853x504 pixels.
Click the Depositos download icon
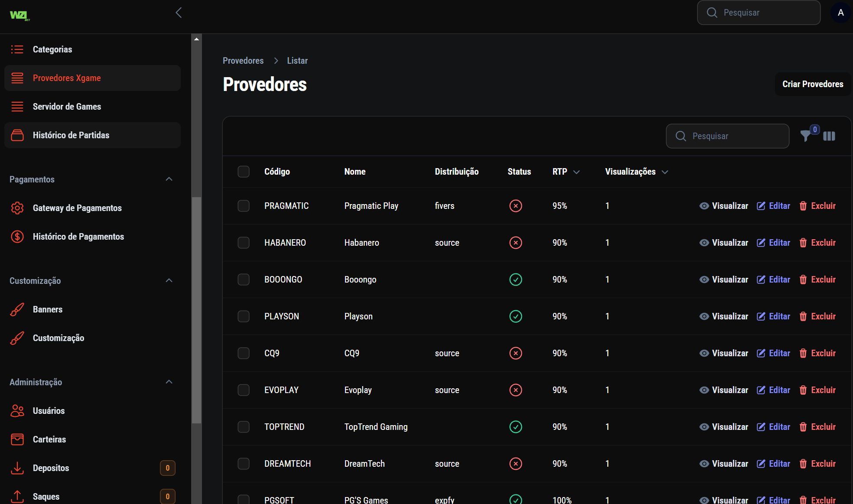pyautogui.click(x=17, y=468)
